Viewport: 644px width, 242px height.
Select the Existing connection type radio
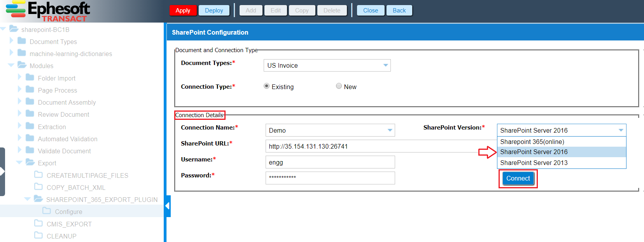tap(266, 86)
